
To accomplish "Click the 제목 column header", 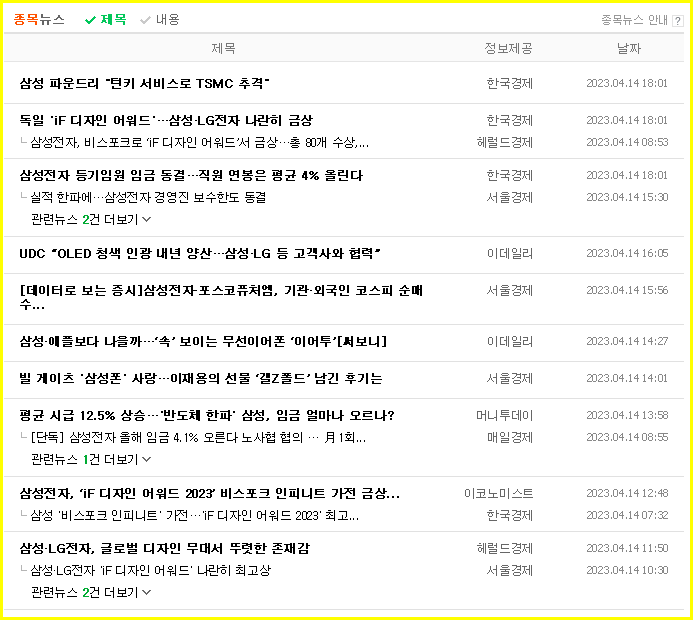I will point(223,48).
